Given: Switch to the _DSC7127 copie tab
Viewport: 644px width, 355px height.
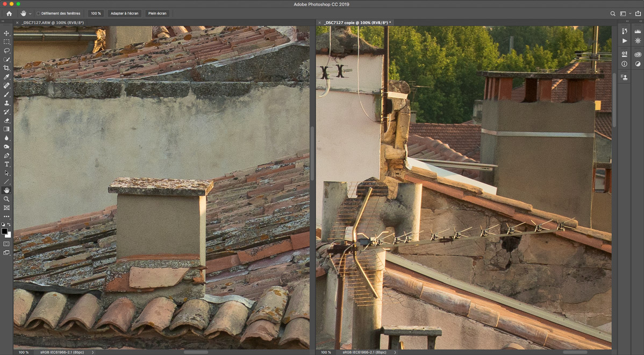Looking at the screenshot, I should click(355, 23).
